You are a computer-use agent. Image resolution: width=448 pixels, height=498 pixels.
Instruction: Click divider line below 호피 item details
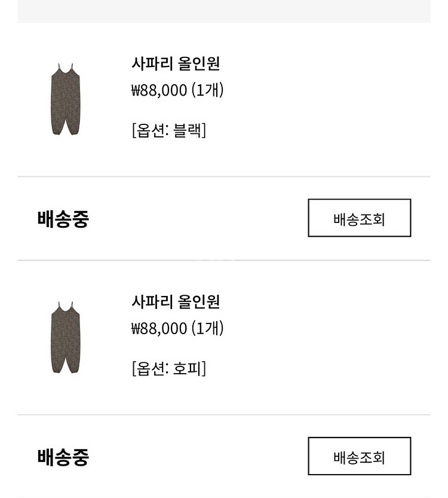click(x=224, y=415)
